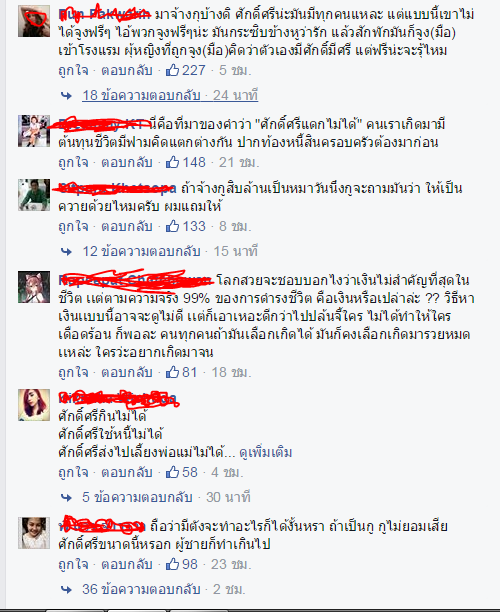The image size is (500, 612).
Task: Open the anime cat-ear avatar profile
Action: (x=34, y=287)
